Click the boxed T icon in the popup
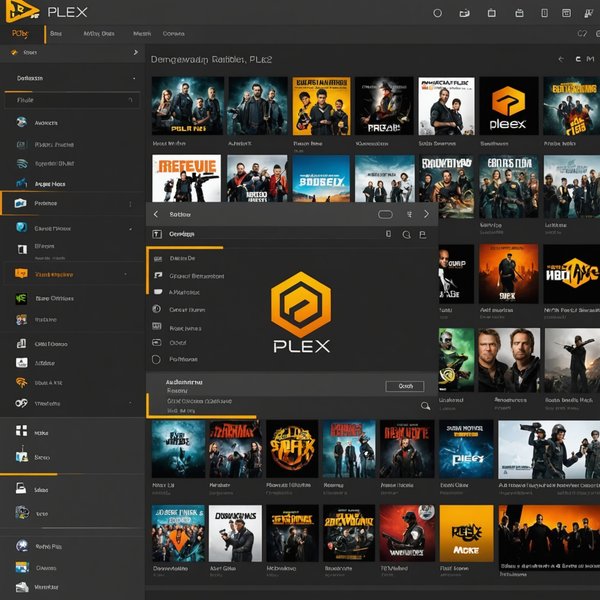600x600 pixels. [x=157, y=234]
